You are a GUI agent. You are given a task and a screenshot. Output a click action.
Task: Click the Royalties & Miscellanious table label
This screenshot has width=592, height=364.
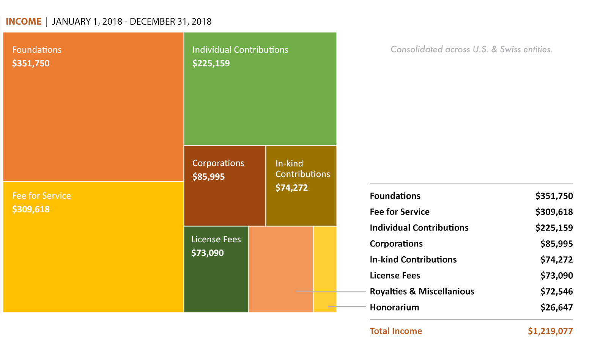coord(422,292)
